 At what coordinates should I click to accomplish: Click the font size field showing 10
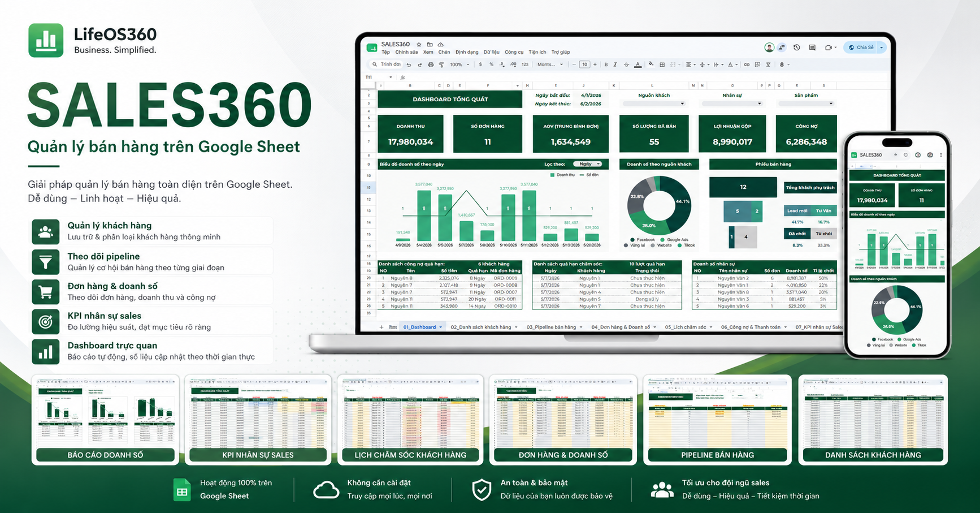coord(584,64)
